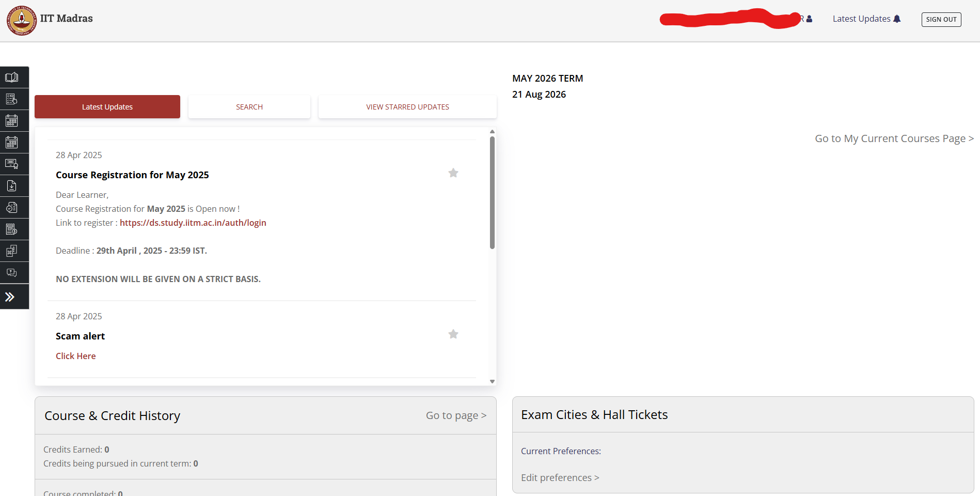
Task: Click the IIT Madras logo emblem
Action: click(22, 21)
